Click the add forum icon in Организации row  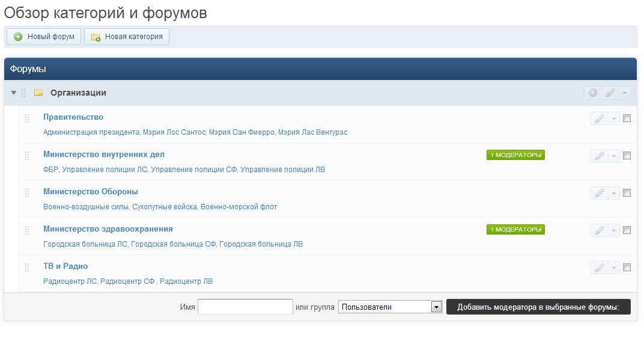coord(593,93)
